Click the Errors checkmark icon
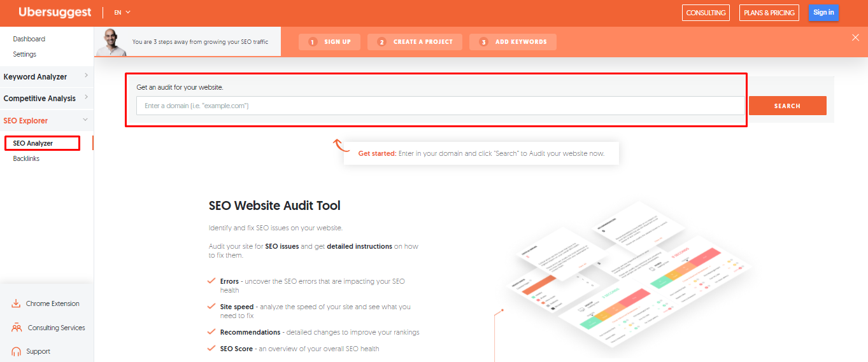 pyautogui.click(x=211, y=281)
